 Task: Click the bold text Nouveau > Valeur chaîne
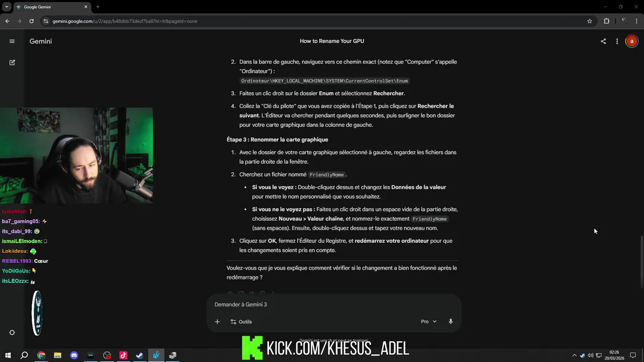click(311, 219)
